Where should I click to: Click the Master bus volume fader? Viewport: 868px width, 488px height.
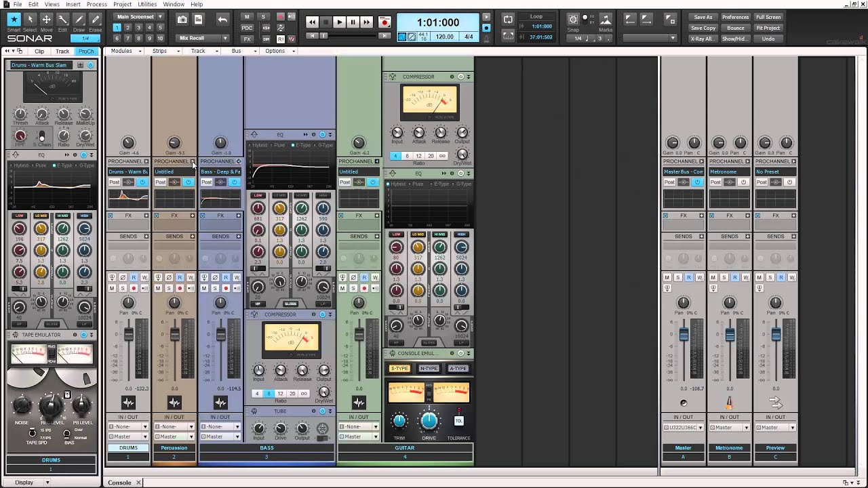[x=684, y=335]
